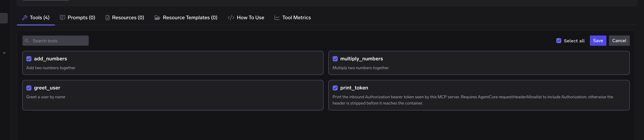Cancel the tool selection changes

click(619, 41)
